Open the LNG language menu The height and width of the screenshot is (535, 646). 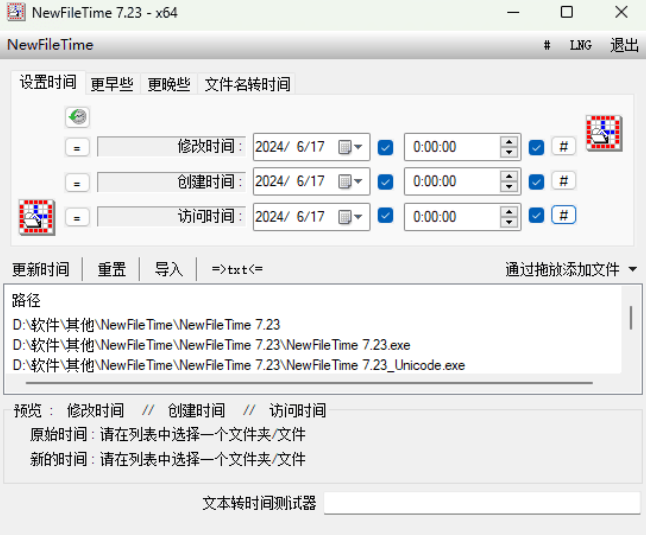click(x=580, y=45)
